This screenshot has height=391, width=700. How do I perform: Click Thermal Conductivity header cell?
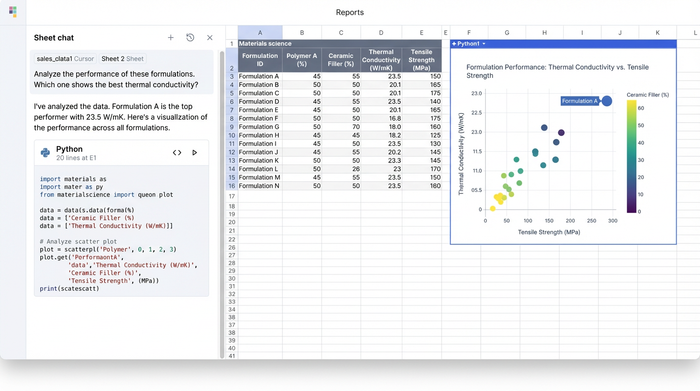(x=381, y=60)
